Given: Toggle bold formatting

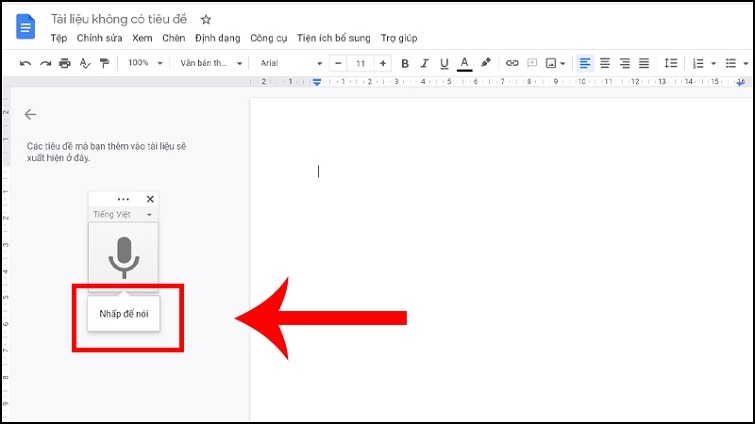Looking at the screenshot, I should [x=404, y=63].
